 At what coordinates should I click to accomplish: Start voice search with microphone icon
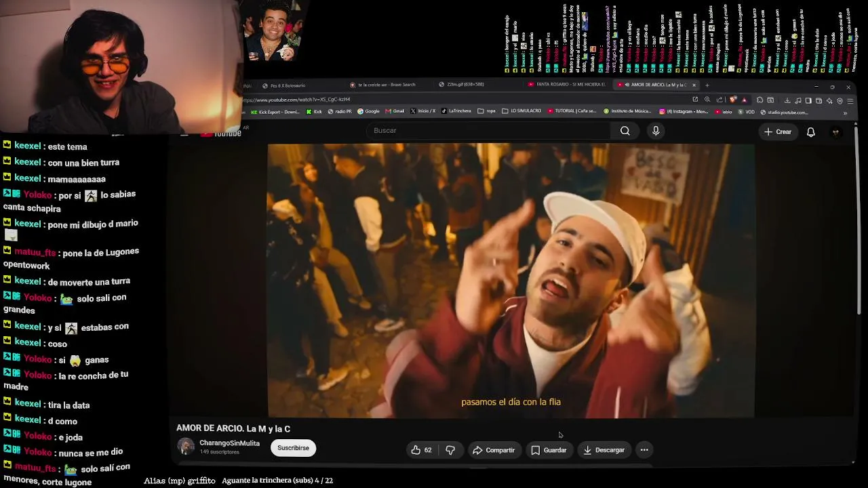(656, 131)
